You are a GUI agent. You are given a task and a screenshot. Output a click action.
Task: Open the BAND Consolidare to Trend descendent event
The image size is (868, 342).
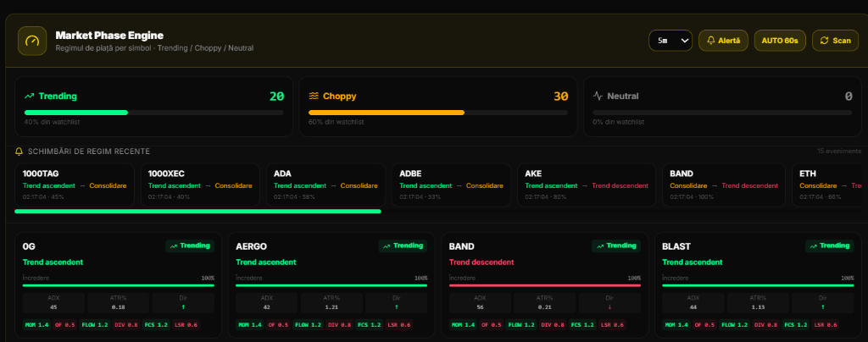coord(724,185)
